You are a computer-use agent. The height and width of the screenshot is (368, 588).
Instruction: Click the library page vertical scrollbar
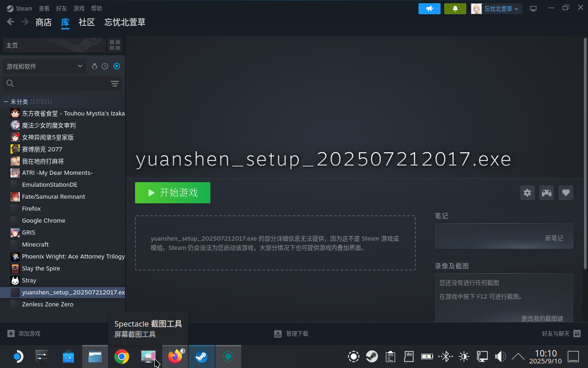(x=585, y=154)
